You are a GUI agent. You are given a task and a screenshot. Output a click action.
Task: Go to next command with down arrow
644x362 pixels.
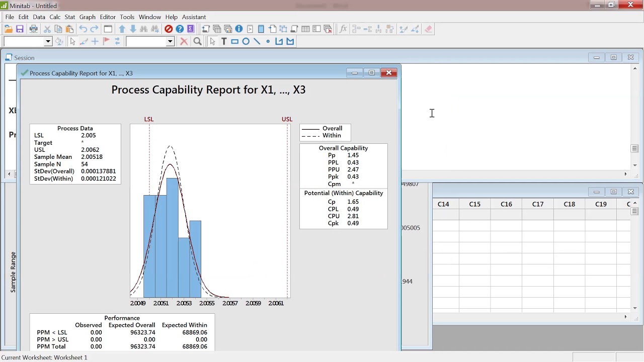tap(133, 29)
